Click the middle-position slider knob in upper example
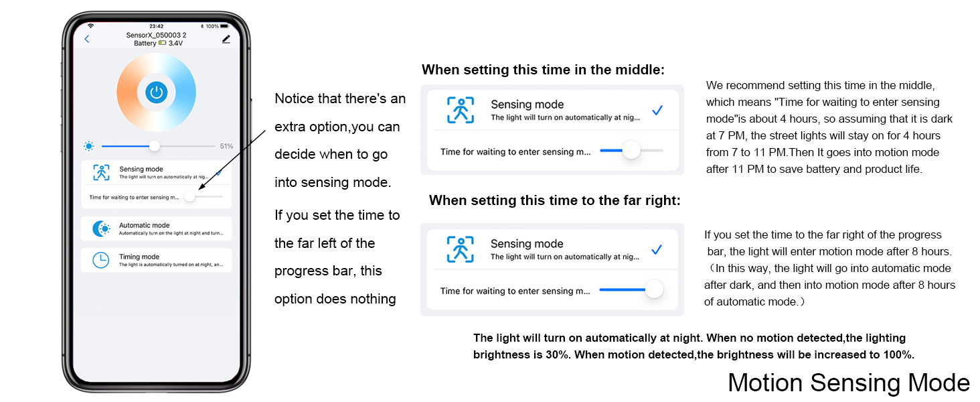The height and width of the screenshot is (402, 980). pos(632,151)
